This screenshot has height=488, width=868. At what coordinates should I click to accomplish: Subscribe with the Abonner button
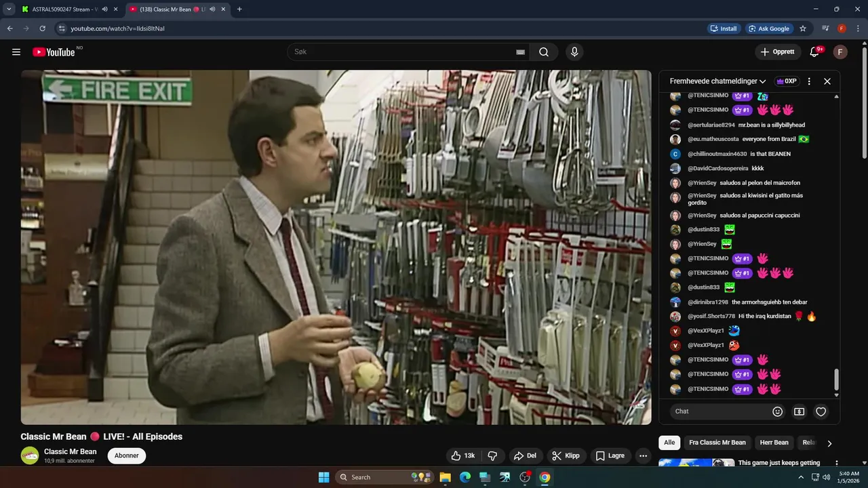(x=127, y=455)
